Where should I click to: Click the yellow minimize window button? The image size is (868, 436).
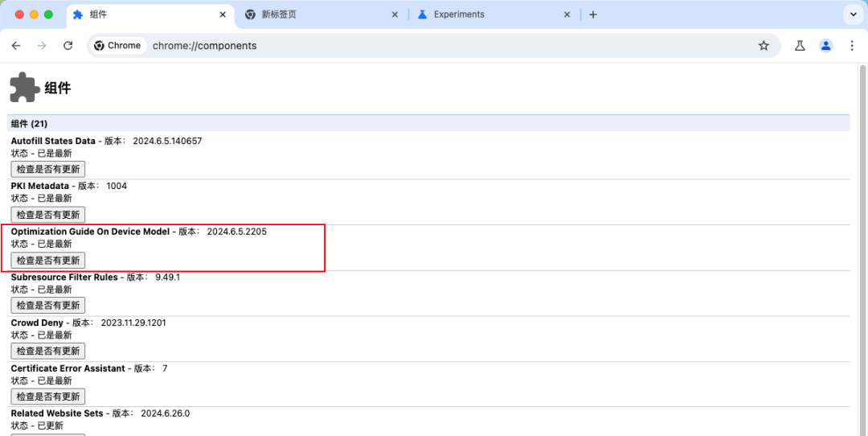tap(34, 14)
